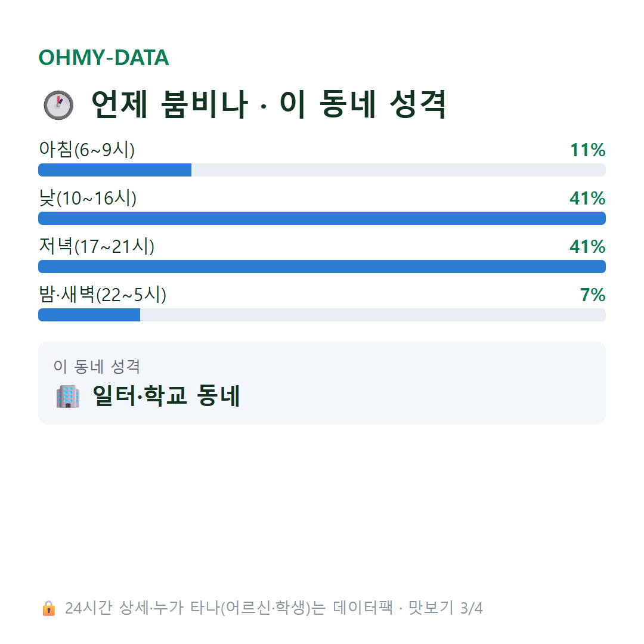Viewport: 644px width, 644px height.
Task: Select the 일터·학교 동네 result text
Action: coord(166,395)
